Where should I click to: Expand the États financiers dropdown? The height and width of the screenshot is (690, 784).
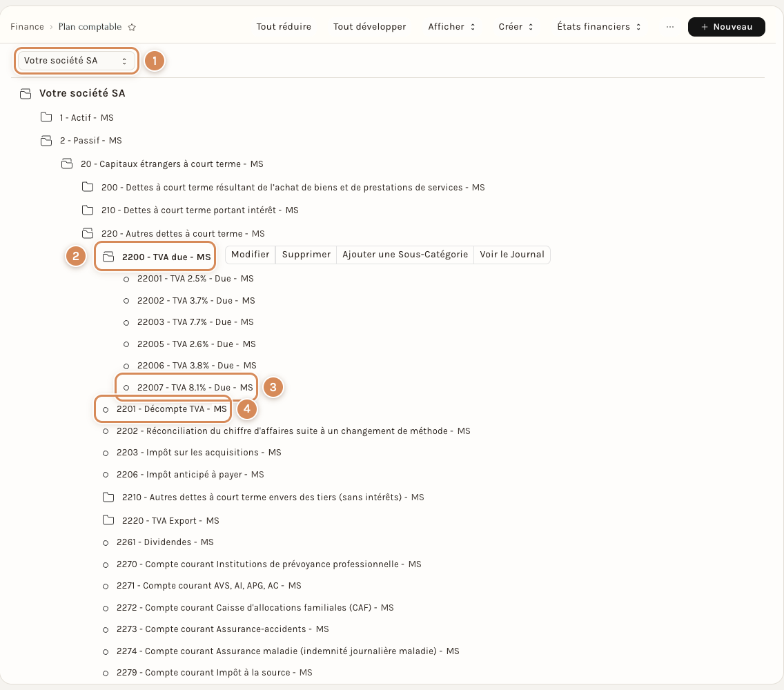[x=599, y=27]
